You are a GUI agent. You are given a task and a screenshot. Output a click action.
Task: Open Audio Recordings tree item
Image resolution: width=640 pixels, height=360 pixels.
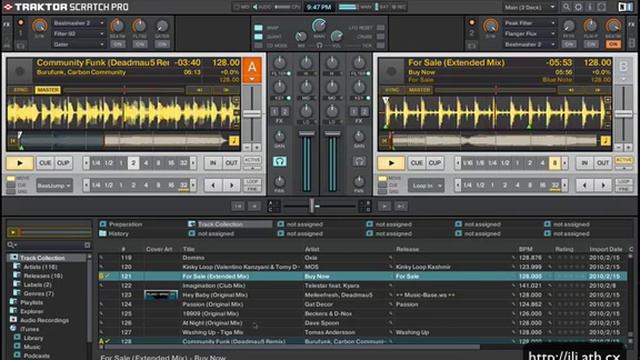pyautogui.click(x=44, y=320)
